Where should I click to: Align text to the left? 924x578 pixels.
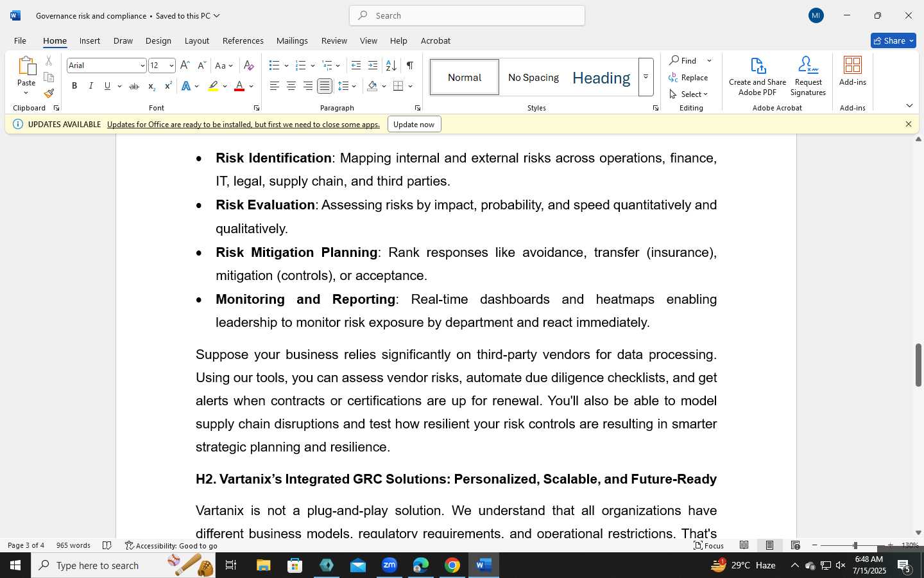point(275,86)
